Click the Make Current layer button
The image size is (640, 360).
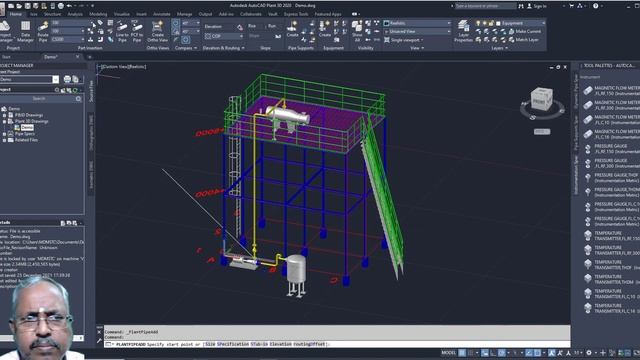[524, 31]
